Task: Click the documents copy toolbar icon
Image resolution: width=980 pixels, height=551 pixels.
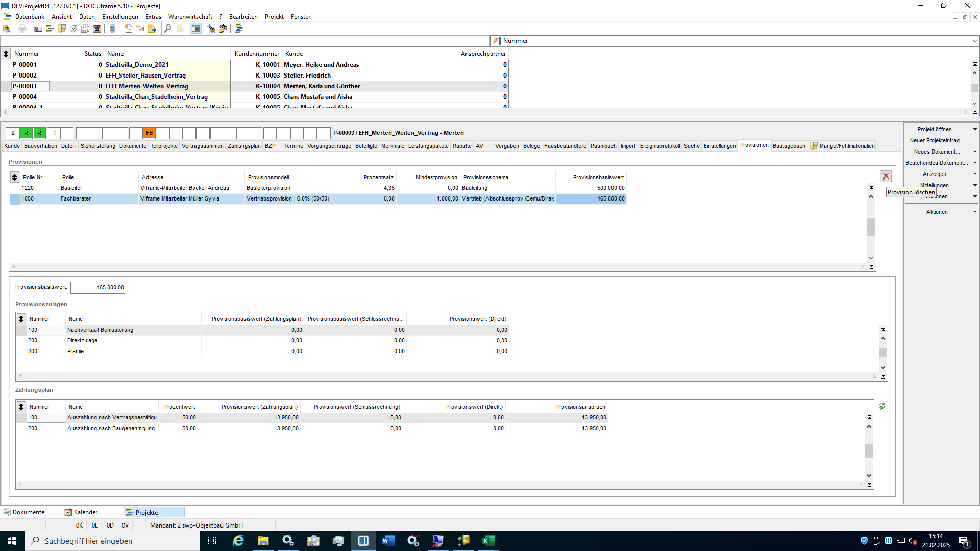Action: click(x=85, y=29)
